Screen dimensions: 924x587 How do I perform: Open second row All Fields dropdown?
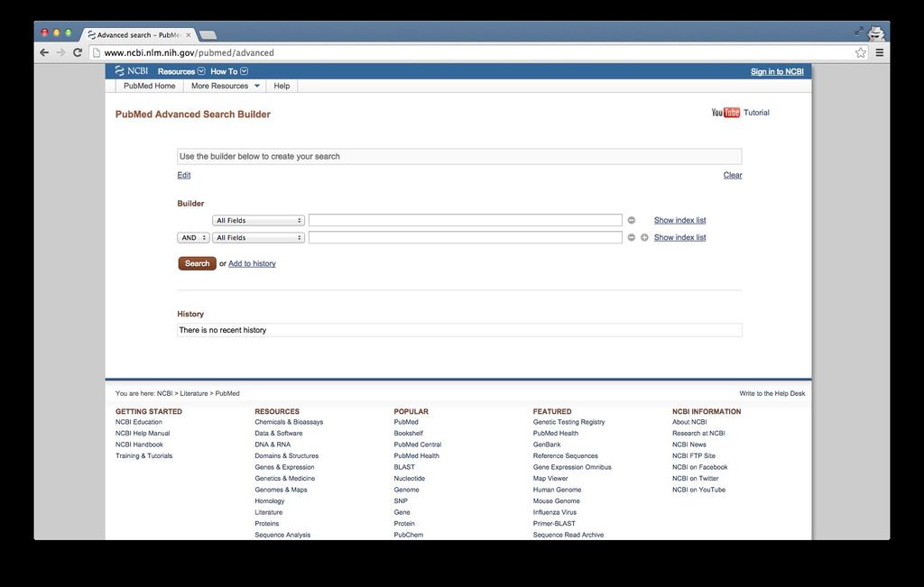[x=258, y=237]
